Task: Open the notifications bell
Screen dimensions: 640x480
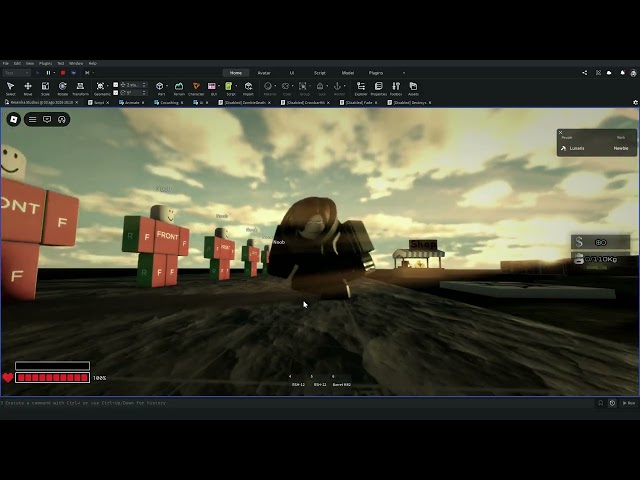Action: click(622, 73)
